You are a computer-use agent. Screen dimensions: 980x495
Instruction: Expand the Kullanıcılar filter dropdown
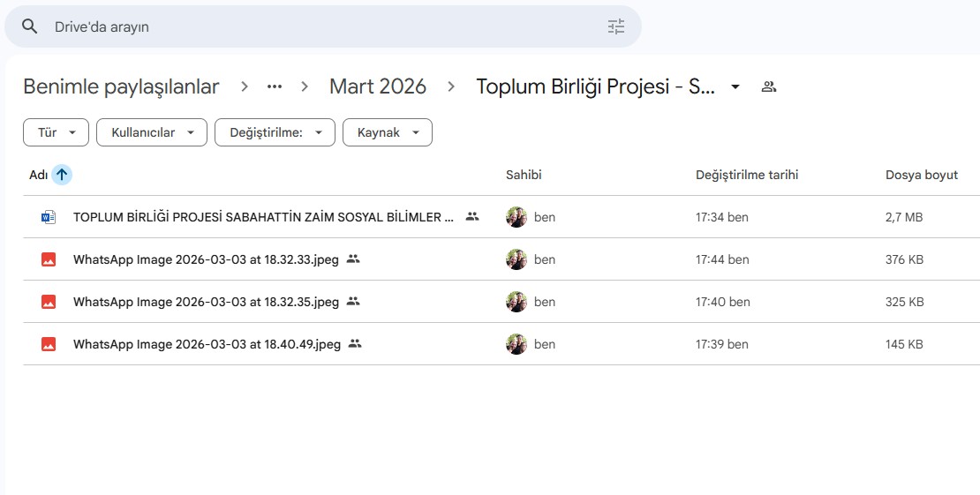pyautogui.click(x=151, y=132)
